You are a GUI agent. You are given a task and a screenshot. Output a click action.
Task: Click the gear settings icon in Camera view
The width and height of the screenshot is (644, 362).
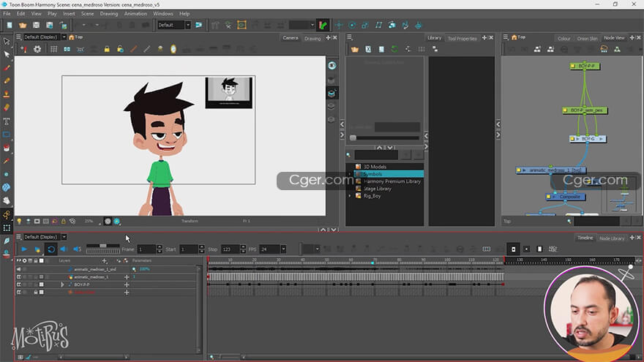(x=37, y=49)
